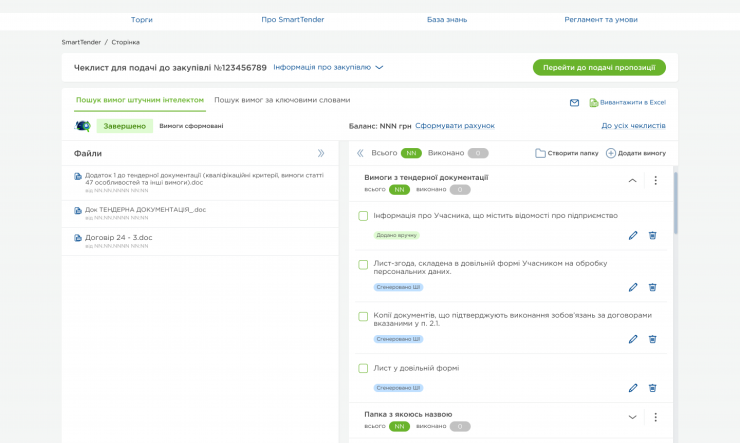Open the База знань menu item
The height and width of the screenshot is (443, 740).
pyautogui.click(x=447, y=19)
